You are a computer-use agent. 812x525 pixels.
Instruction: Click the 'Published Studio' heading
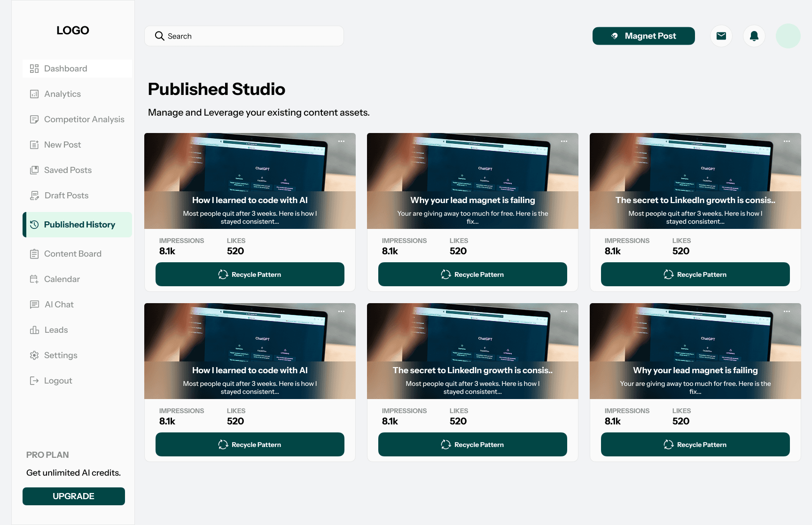coord(217,89)
